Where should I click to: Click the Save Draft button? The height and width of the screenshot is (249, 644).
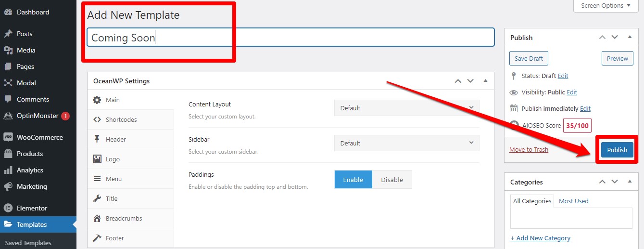529,59
